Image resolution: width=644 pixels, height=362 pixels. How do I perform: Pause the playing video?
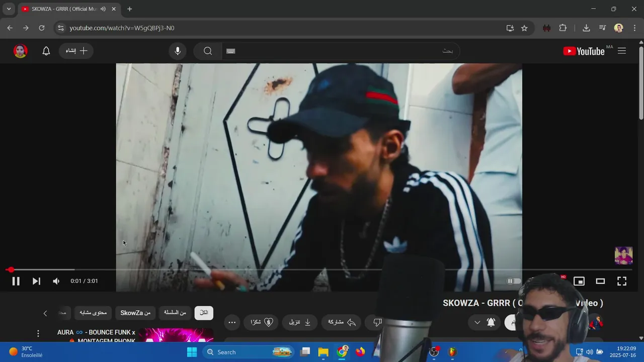(16, 281)
